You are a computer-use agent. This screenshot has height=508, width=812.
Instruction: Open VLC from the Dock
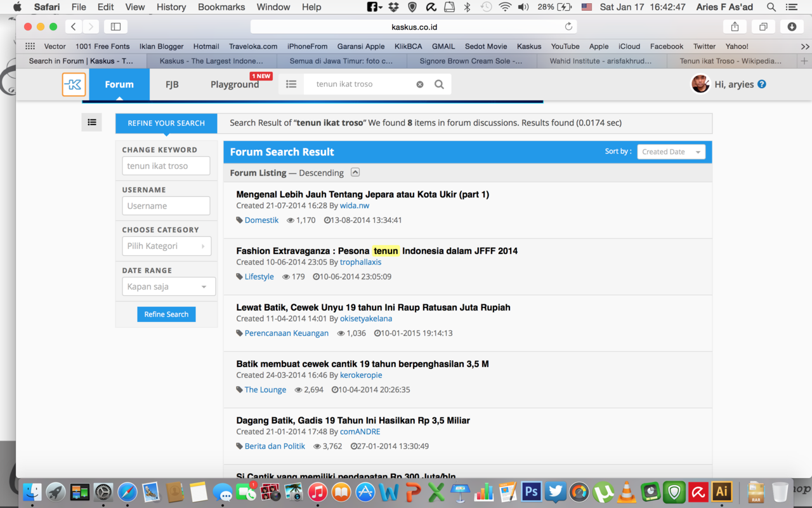[x=627, y=491]
